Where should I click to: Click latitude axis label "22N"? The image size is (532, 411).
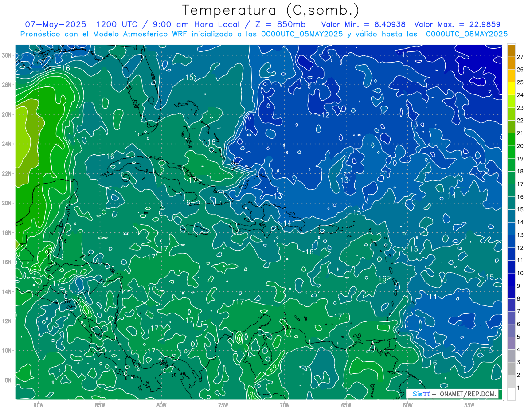(7, 173)
